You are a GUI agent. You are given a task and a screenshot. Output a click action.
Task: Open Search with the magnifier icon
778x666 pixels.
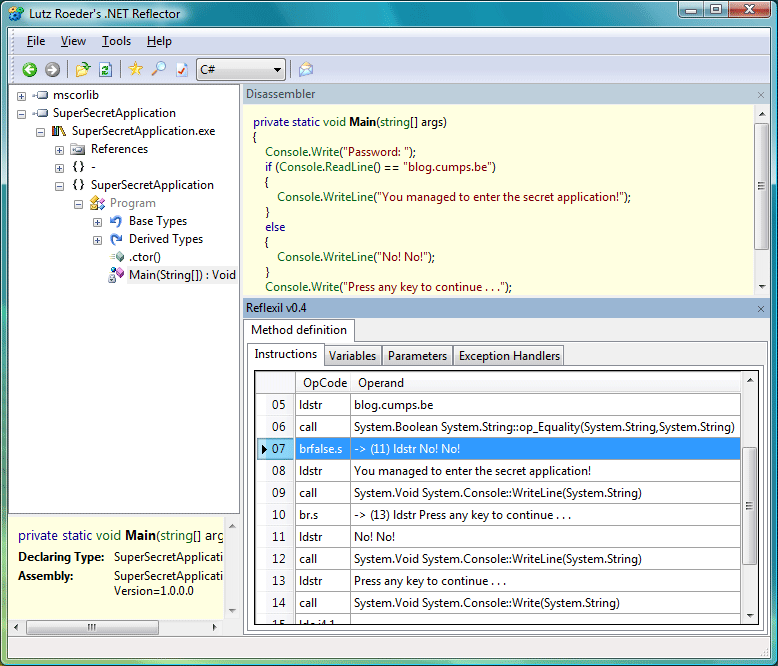[158, 69]
